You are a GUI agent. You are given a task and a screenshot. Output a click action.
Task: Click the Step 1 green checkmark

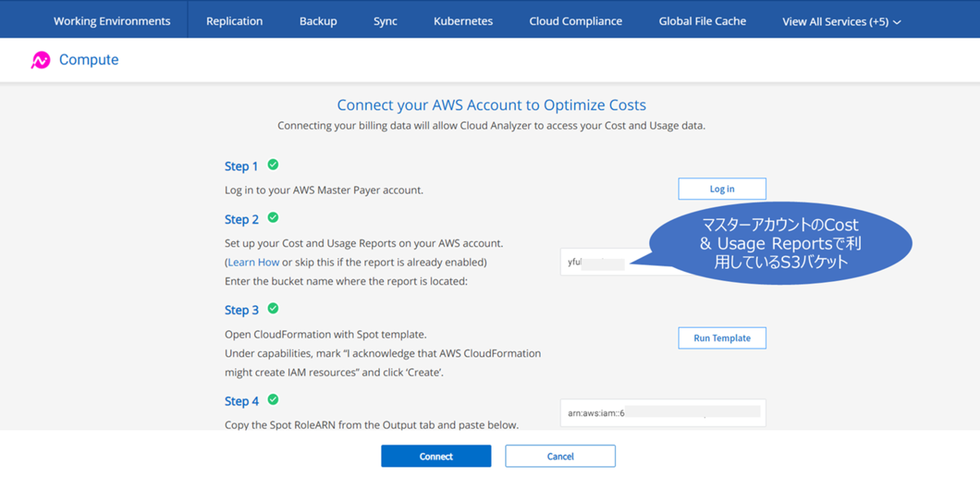(x=273, y=165)
